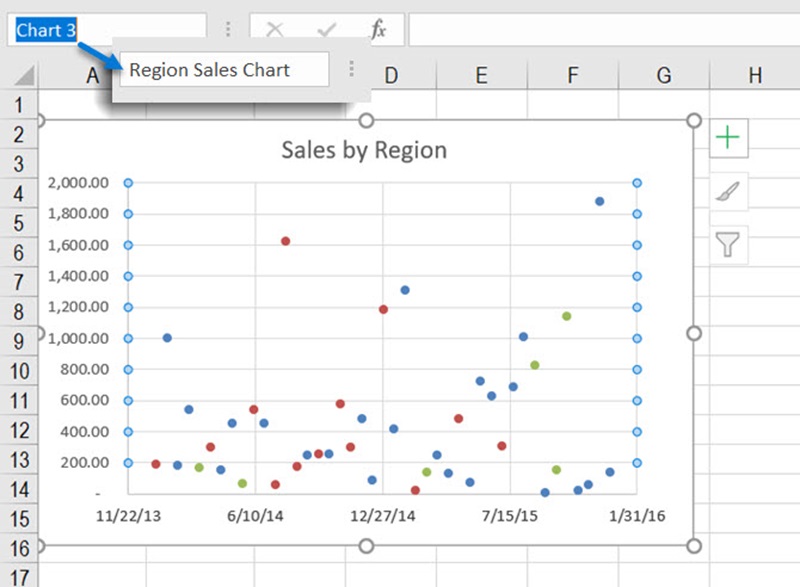Select column E header
The height and width of the screenshot is (587, 800).
point(481,75)
